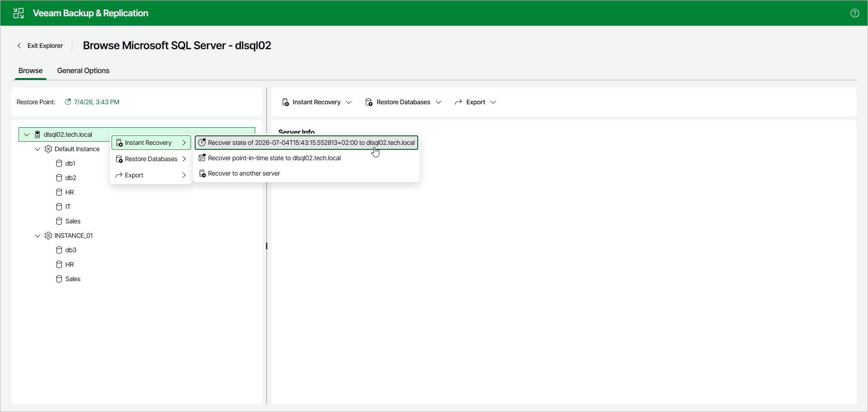
Task: Click the db2 database icon
Action: [x=59, y=178]
